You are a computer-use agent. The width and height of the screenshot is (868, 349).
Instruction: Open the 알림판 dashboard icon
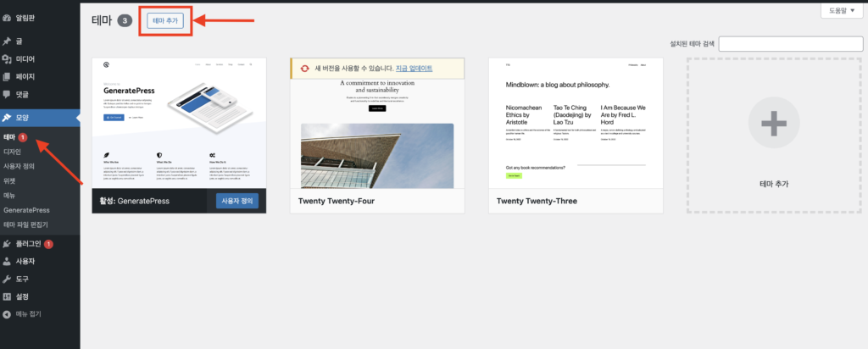point(7,19)
